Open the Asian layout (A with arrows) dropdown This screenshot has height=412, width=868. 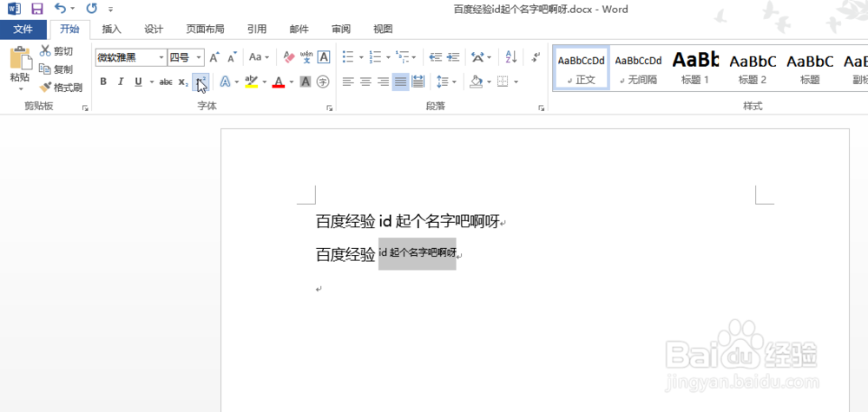pos(481,57)
